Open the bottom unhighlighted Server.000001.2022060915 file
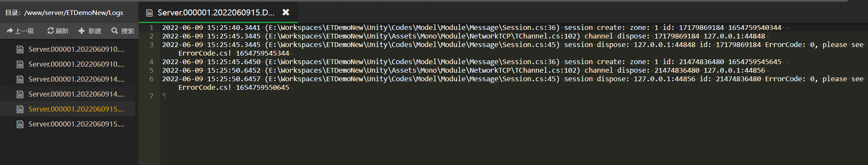The height and width of the screenshot is (165, 868). click(76, 124)
